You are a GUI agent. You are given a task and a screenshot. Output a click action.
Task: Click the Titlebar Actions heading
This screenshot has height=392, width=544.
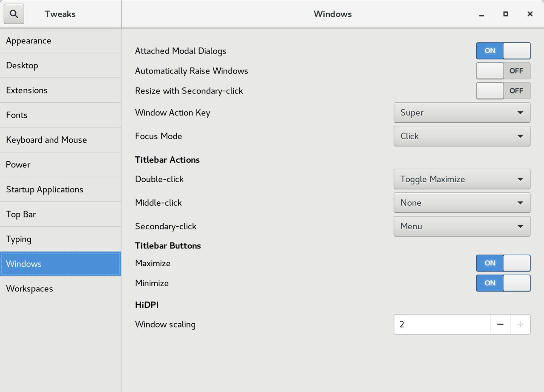[x=167, y=160]
